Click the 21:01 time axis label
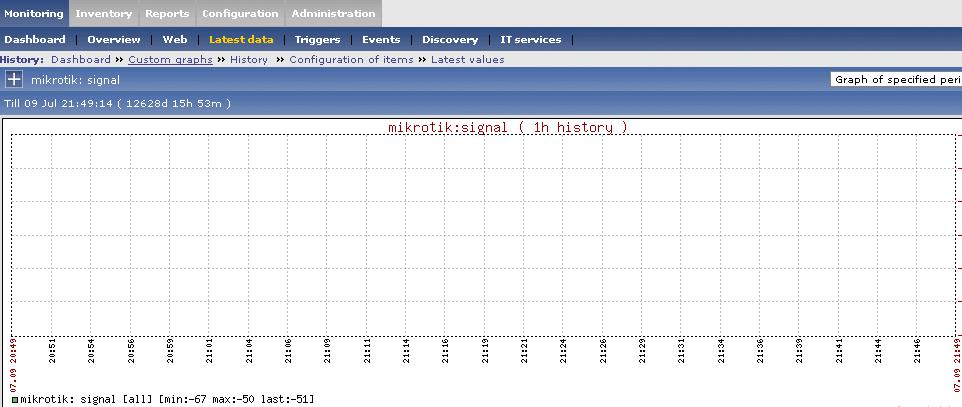Viewport: 962px width, 407px height. (209, 350)
